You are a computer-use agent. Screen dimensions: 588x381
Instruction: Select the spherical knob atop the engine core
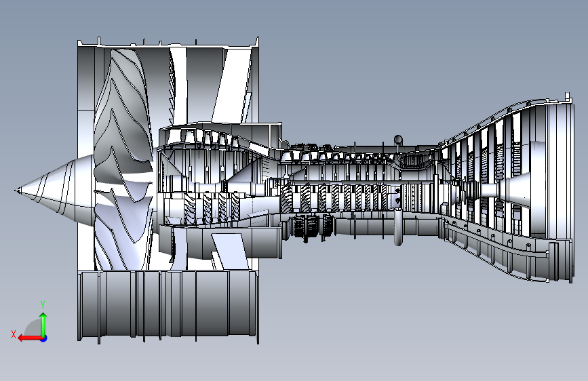click(398, 140)
